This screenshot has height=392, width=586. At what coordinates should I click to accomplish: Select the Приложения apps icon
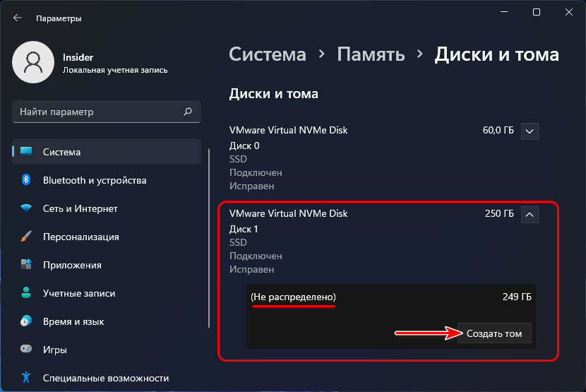(26, 264)
